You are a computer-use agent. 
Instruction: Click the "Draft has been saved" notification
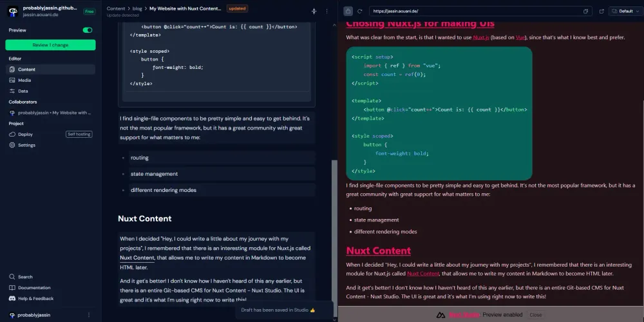click(284, 310)
